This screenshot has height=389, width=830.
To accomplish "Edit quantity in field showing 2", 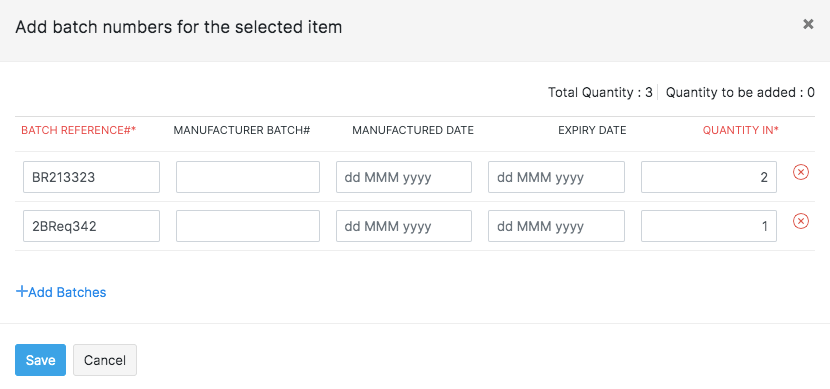I will [709, 177].
